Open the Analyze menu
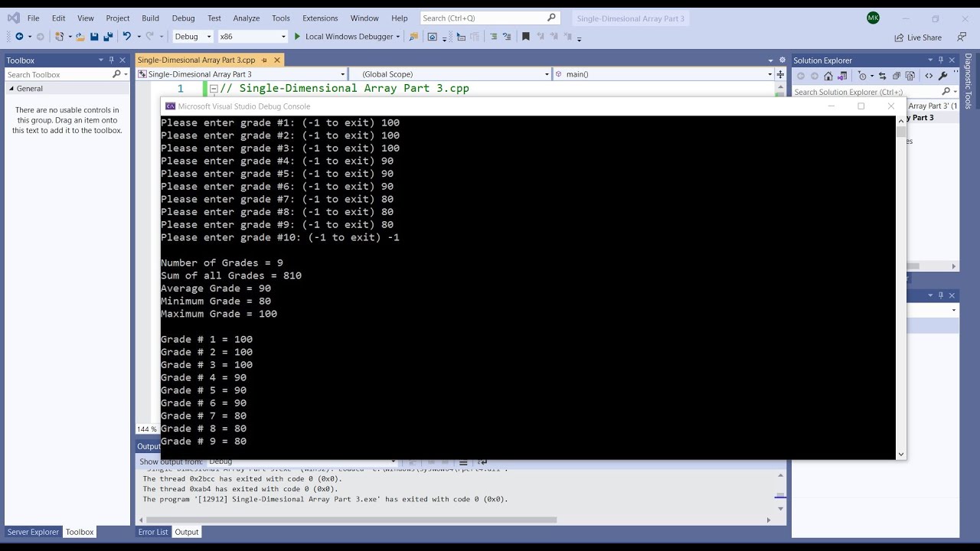Viewport: 980px width, 551px height. 247,18
